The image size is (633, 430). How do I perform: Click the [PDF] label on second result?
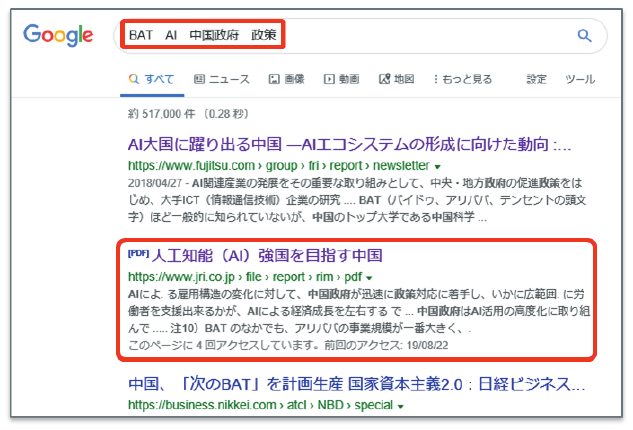pyautogui.click(x=138, y=254)
